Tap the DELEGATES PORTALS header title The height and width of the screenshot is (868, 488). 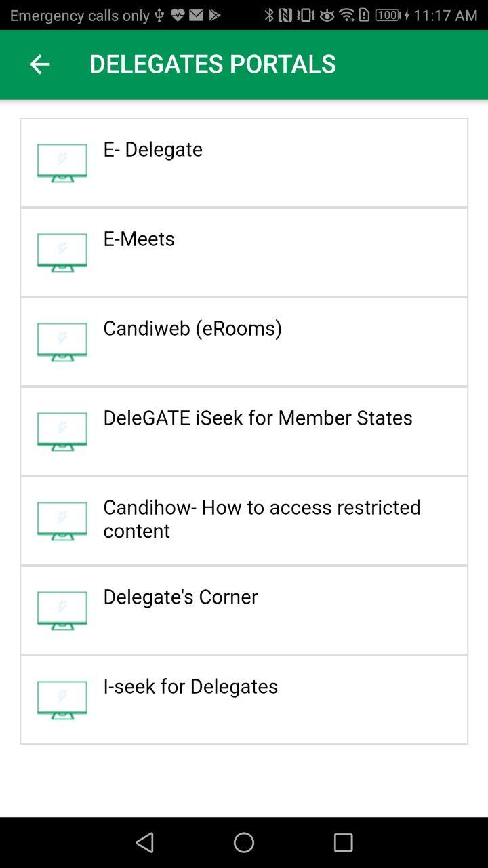pos(213,64)
